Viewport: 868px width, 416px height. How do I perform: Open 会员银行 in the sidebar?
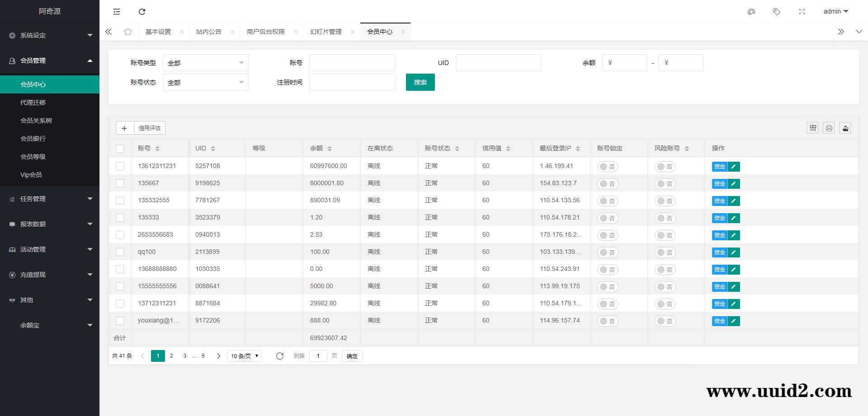coord(34,139)
